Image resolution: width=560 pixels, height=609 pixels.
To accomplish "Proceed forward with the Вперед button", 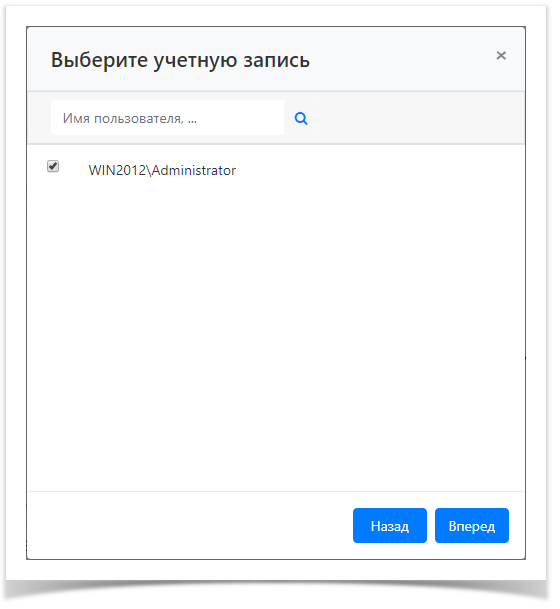I will click(x=471, y=525).
